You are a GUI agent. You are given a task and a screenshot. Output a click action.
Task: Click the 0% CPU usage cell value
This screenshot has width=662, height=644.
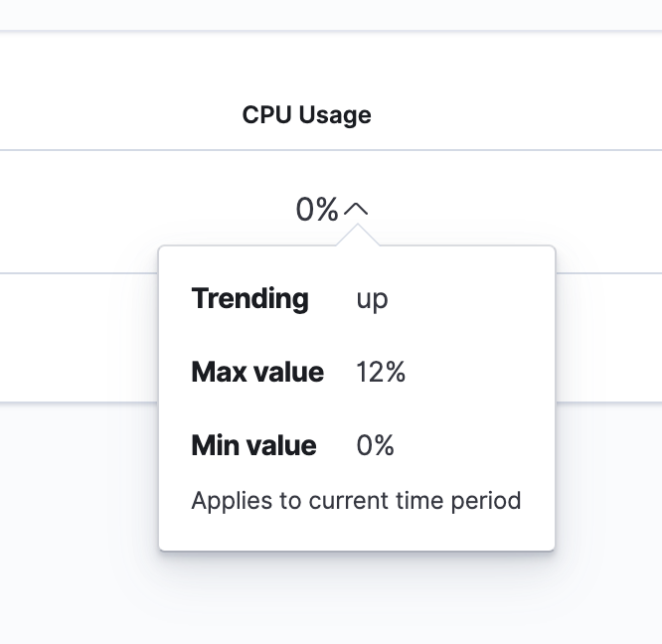point(317,210)
